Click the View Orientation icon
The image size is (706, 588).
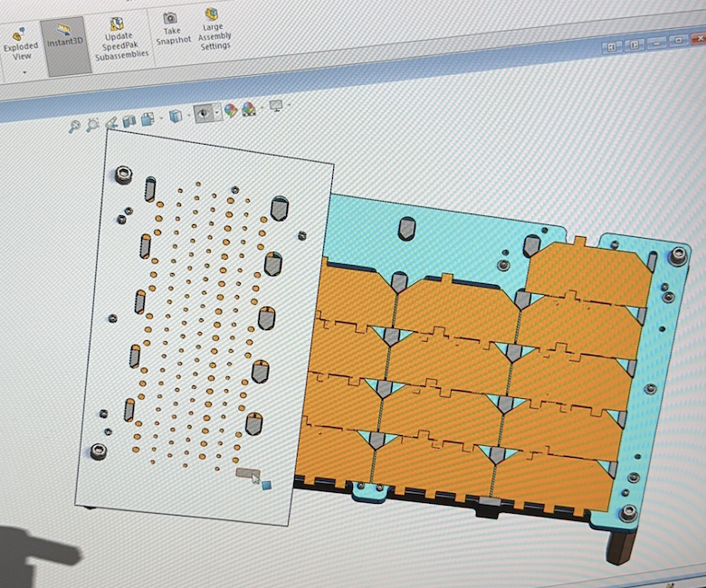click(148, 119)
